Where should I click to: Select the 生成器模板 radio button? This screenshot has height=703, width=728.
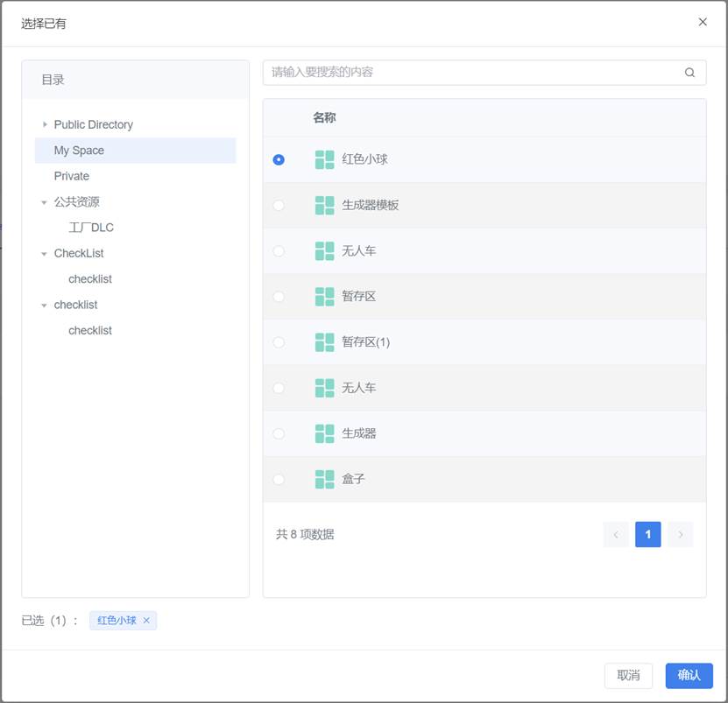click(x=279, y=205)
